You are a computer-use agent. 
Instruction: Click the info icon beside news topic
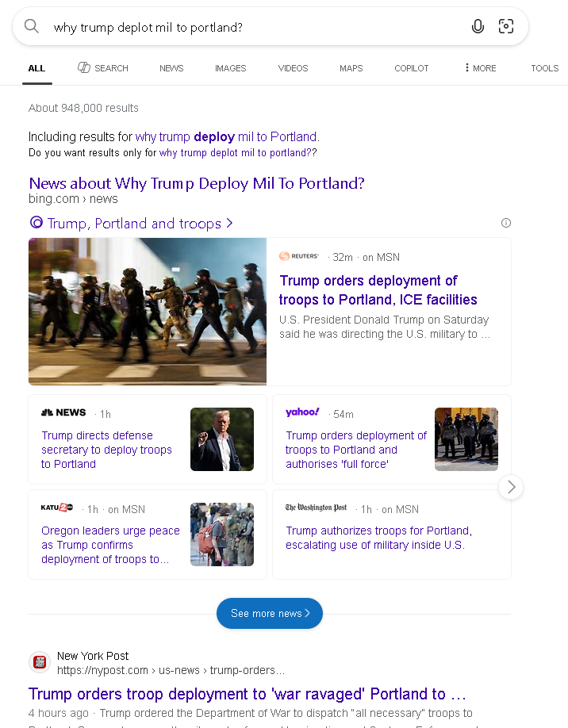506,223
